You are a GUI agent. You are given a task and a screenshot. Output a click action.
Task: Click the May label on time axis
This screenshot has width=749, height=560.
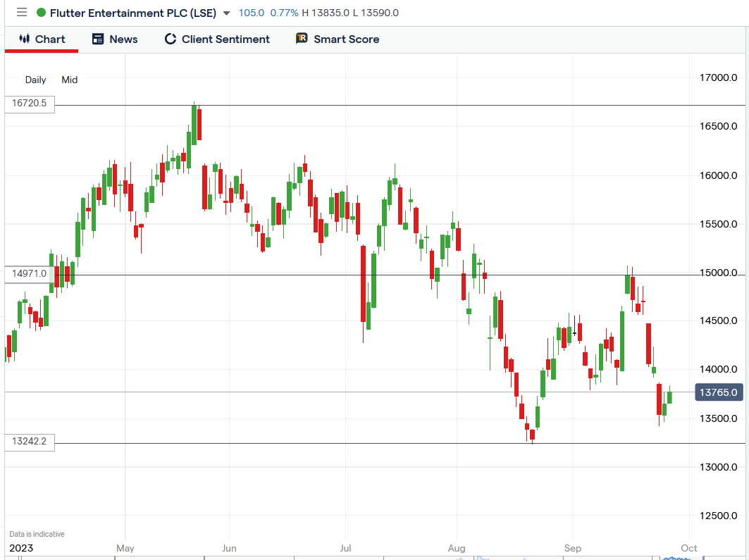[x=125, y=548]
